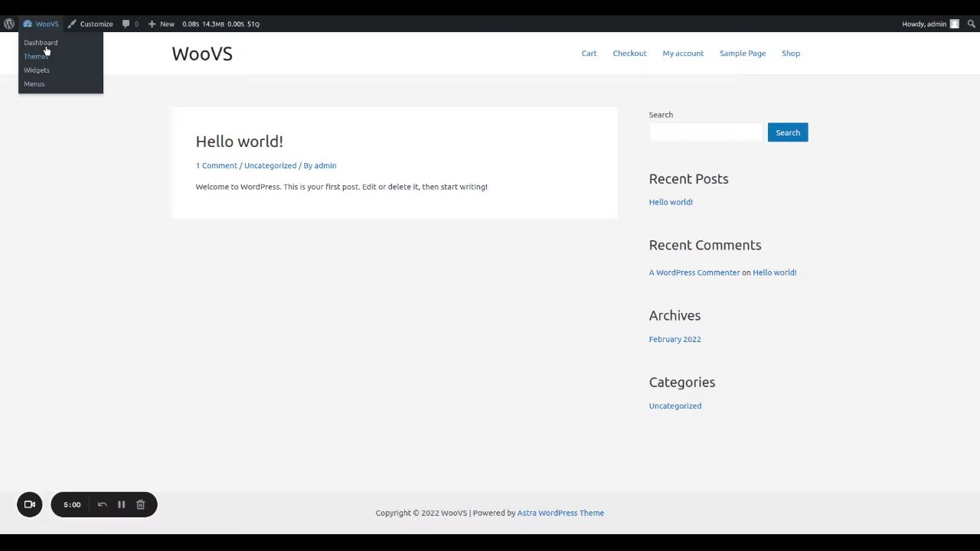Open the WordPress logo menu

(9, 24)
